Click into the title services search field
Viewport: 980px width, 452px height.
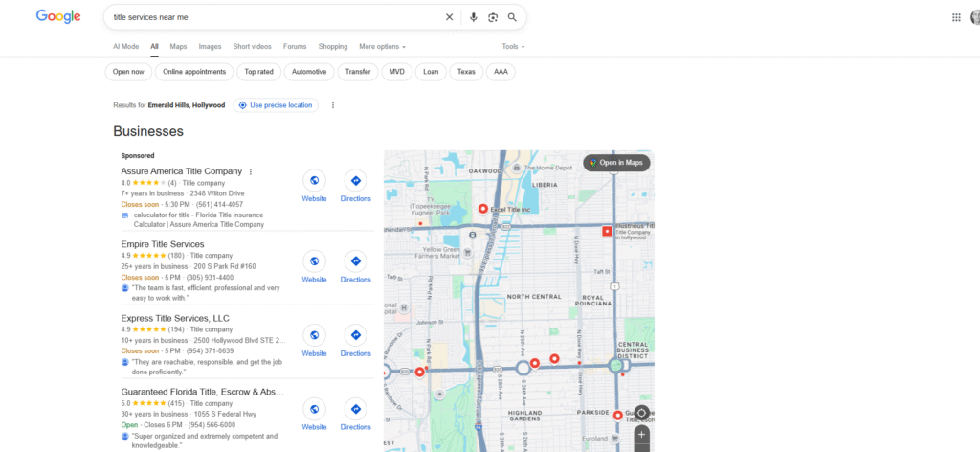[275, 17]
